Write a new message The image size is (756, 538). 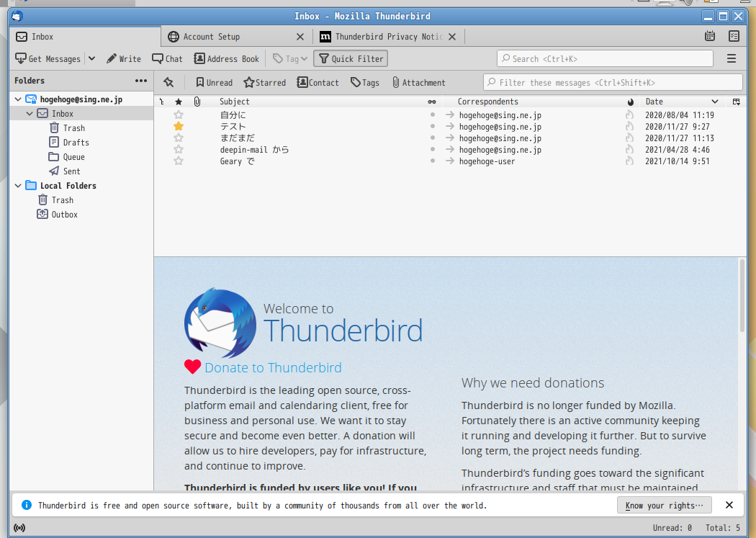click(x=124, y=59)
